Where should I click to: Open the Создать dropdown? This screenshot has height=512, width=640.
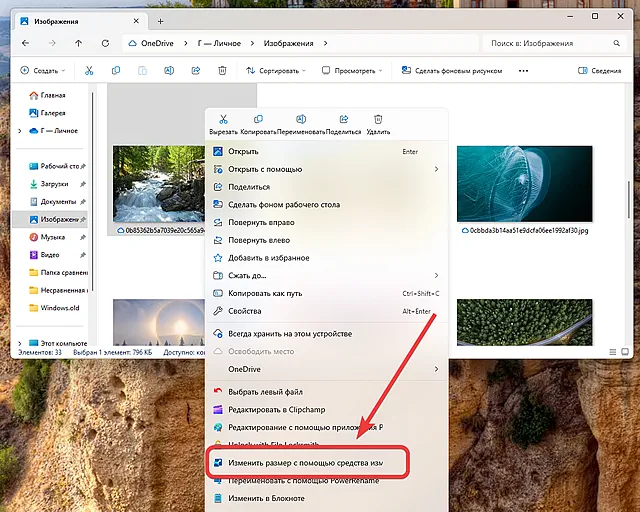click(x=43, y=71)
